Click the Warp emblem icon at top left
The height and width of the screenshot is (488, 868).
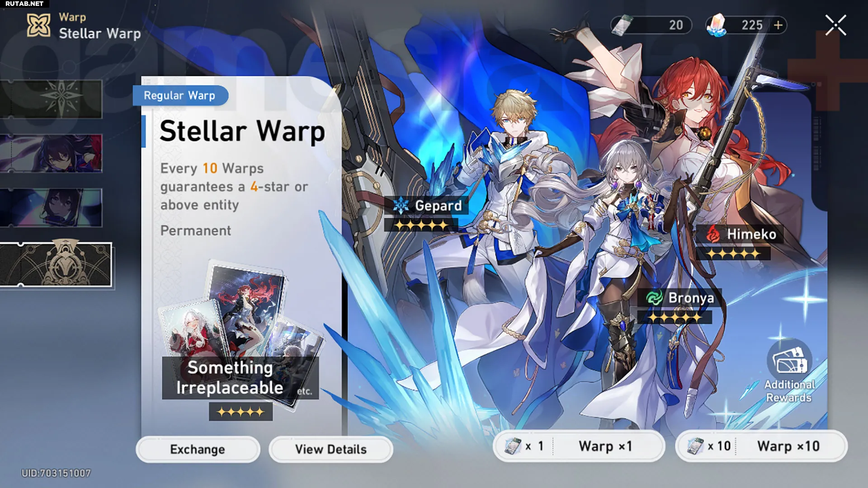coord(38,25)
